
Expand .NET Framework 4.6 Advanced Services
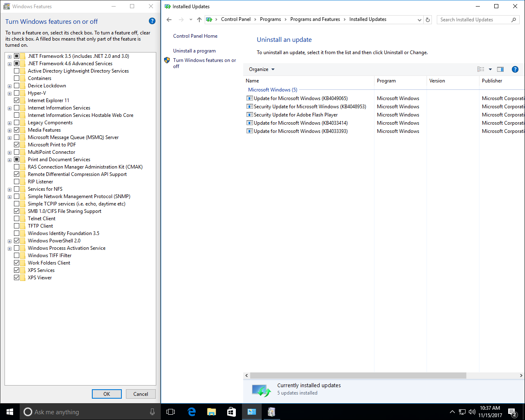9,64
